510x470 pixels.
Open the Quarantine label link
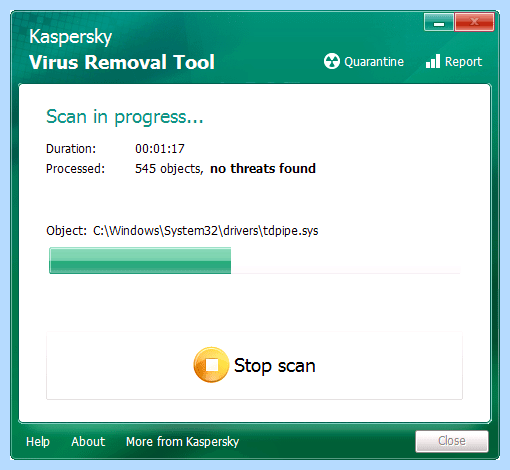tap(374, 62)
